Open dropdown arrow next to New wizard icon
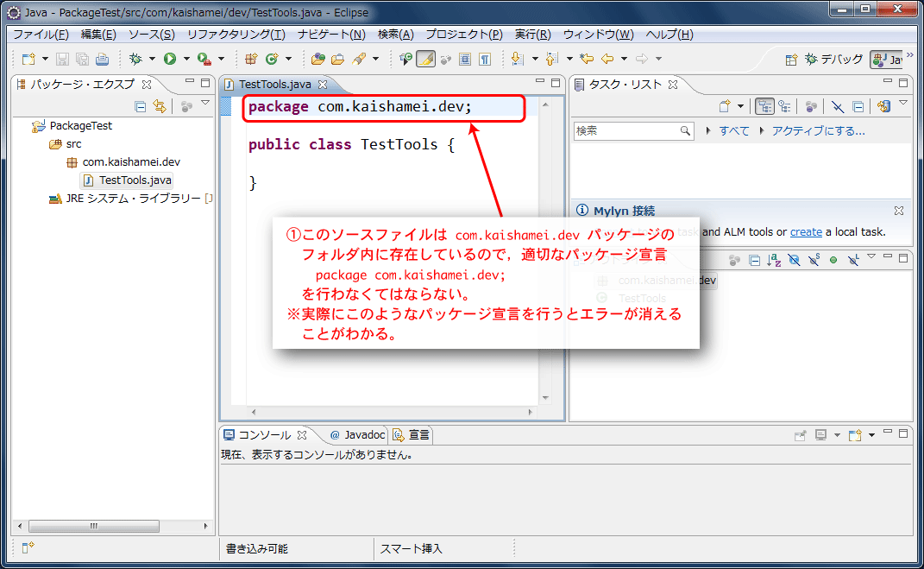Image resolution: width=924 pixels, height=569 pixels. (x=45, y=59)
